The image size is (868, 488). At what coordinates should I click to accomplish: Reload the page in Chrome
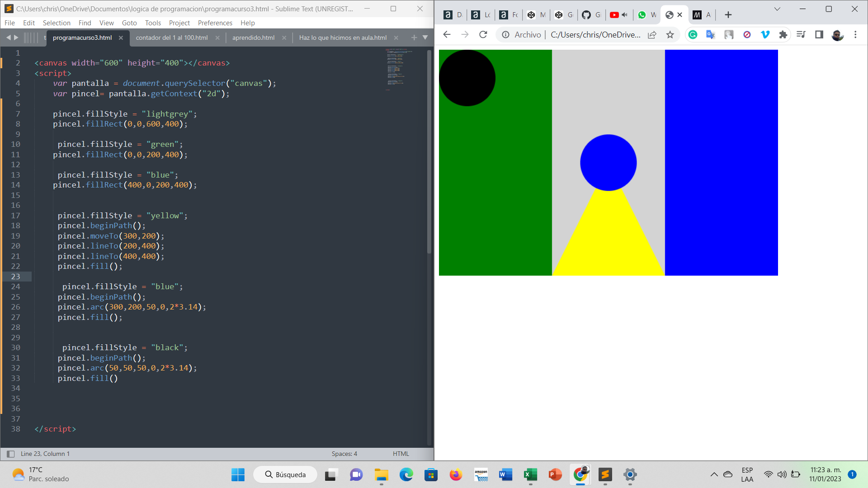click(x=483, y=35)
